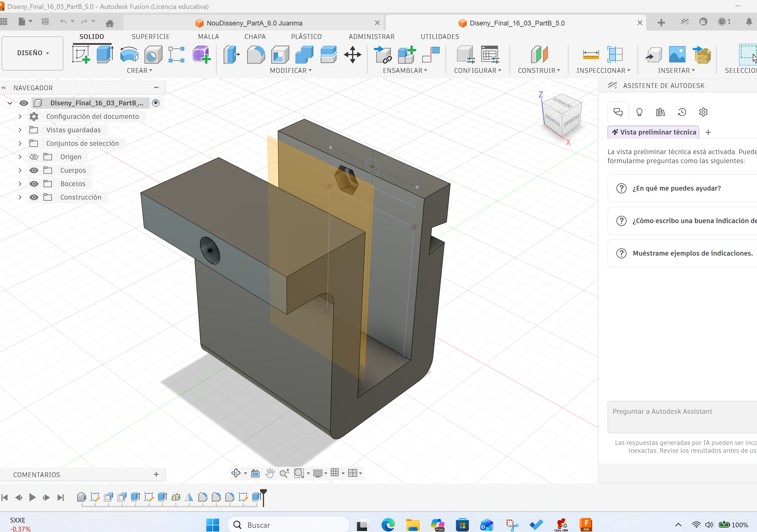Viewport: 757px width, 532px height.
Task: Select the Combine tool
Action: tap(304, 54)
